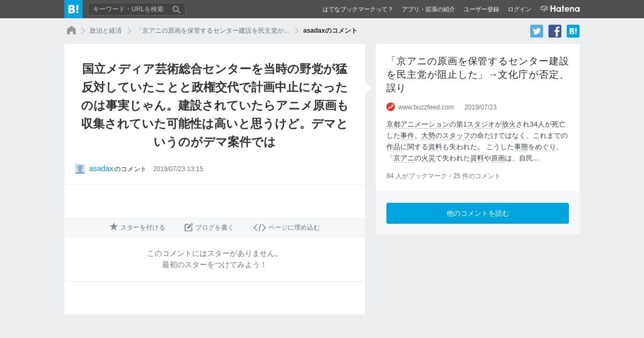Click the main comment heading text
Image resolution: width=644 pixels, height=338 pixels.
click(215, 105)
